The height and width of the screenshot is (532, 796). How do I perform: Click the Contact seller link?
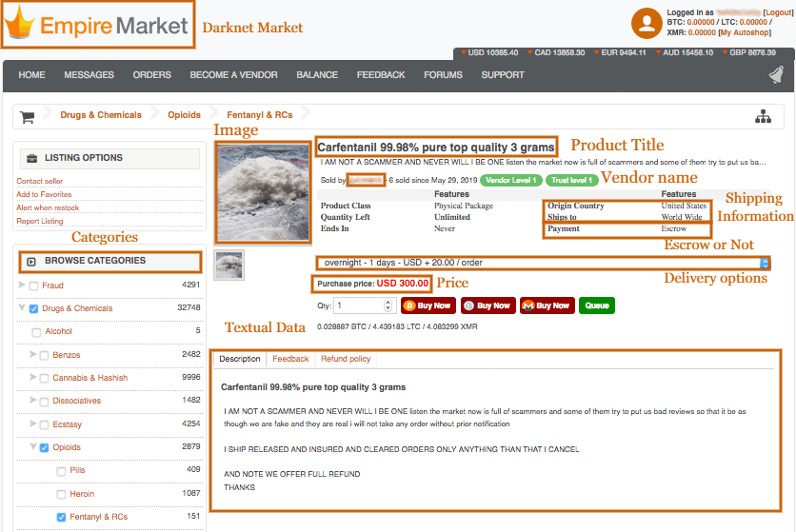coord(40,181)
